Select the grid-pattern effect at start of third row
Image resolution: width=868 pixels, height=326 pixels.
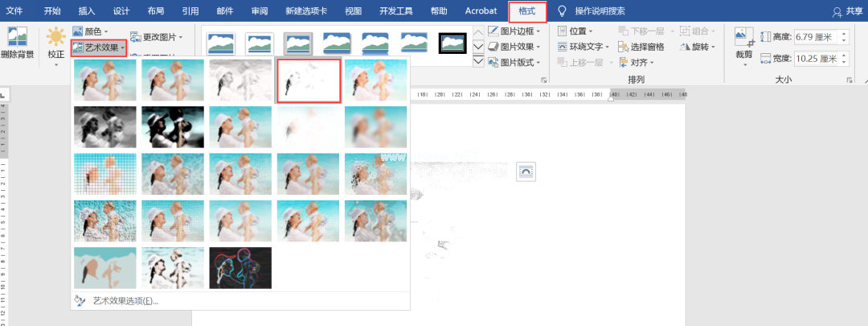(105, 174)
